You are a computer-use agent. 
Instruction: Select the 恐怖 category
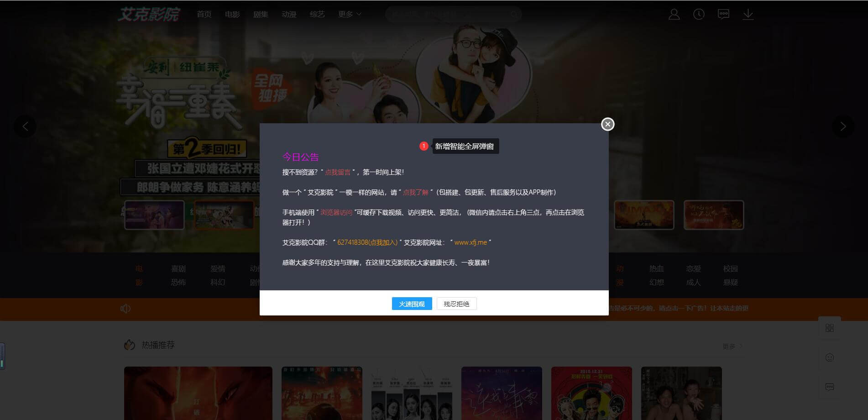(178, 283)
